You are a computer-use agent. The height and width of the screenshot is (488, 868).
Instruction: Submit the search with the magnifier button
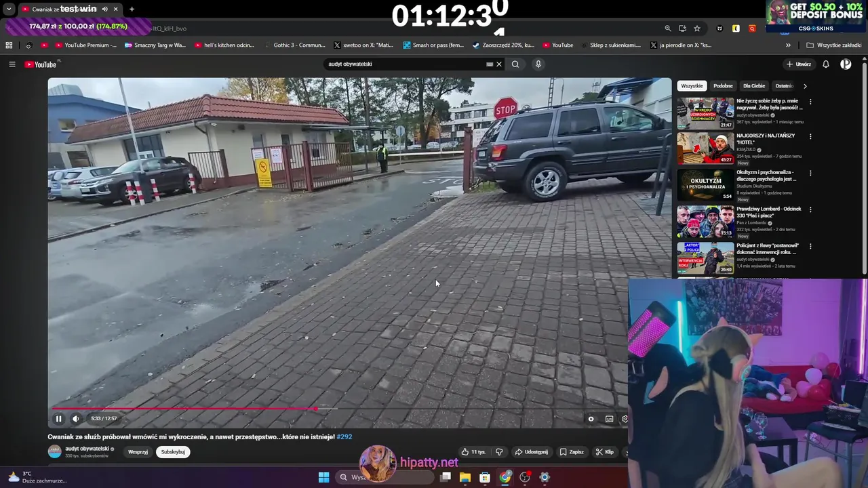pos(515,64)
